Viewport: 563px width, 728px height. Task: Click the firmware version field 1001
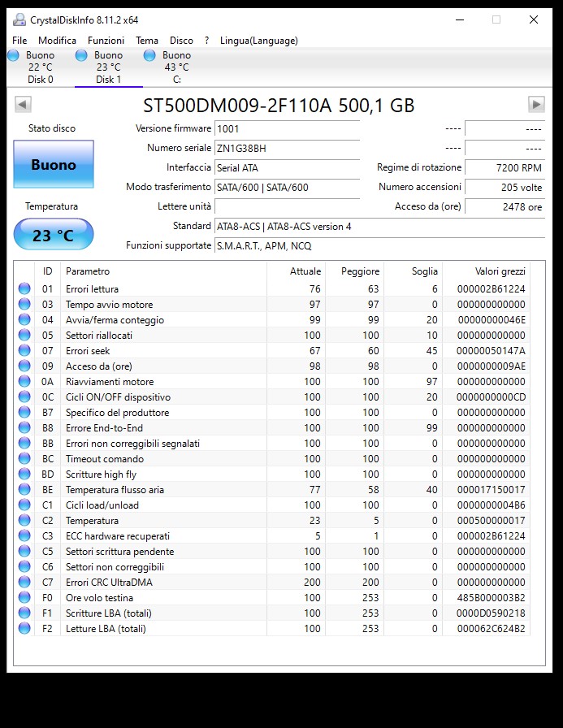coord(287,128)
